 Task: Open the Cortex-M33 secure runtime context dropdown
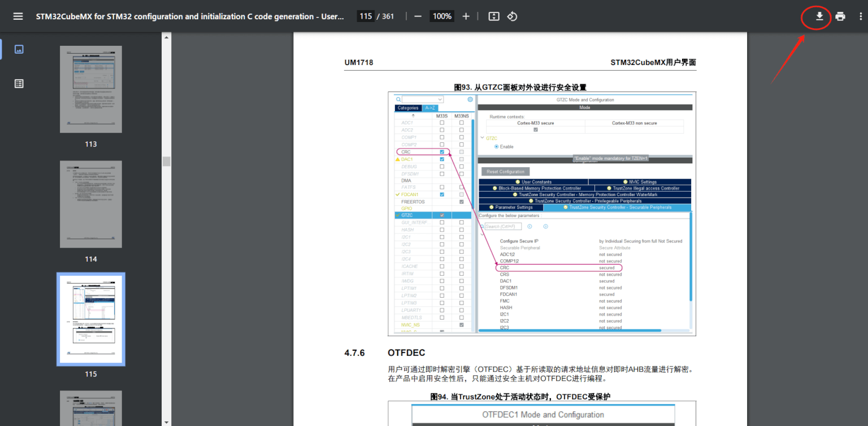[x=536, y=123]
